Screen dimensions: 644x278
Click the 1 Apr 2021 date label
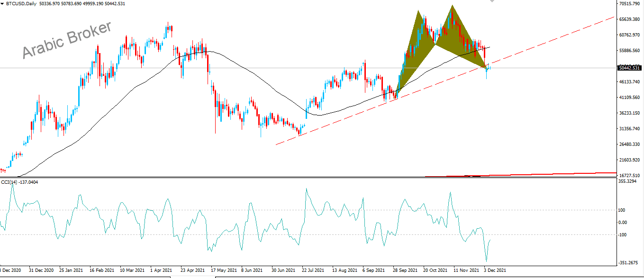[162, 270]
